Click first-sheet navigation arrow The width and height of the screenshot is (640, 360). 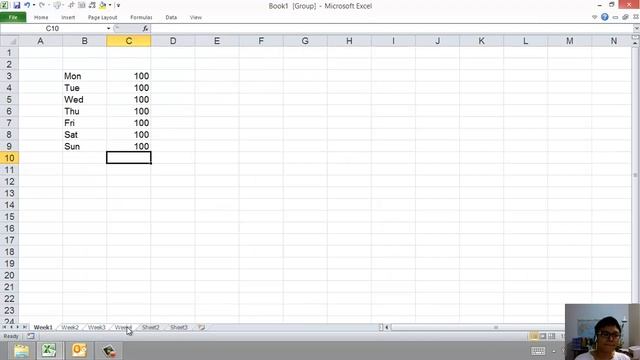pyautogui.click(x=4, y=327)
